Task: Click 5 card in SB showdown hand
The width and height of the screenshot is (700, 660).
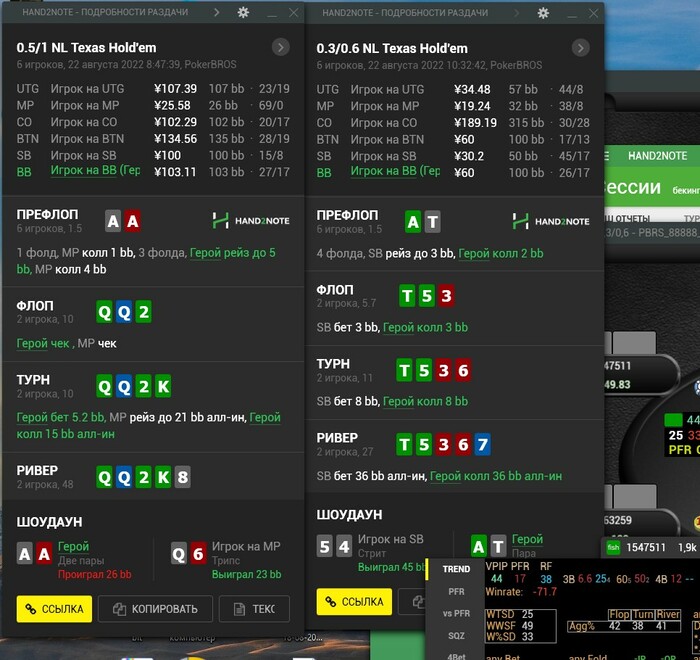Action: pos(325,546)
